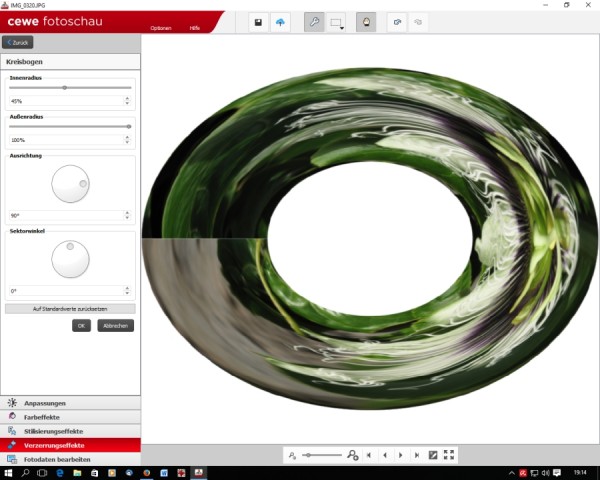This screenshot has height=480, width=600.
Task: Click the Innenradius slider track
Action: pos(70,88)
